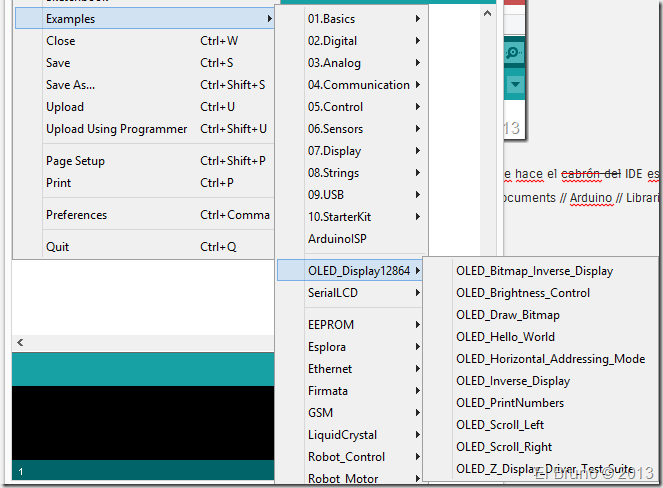Open the Serial Monitor magnifier icon
The width and height of the screenshot is (663, 488).
point(513,53)
